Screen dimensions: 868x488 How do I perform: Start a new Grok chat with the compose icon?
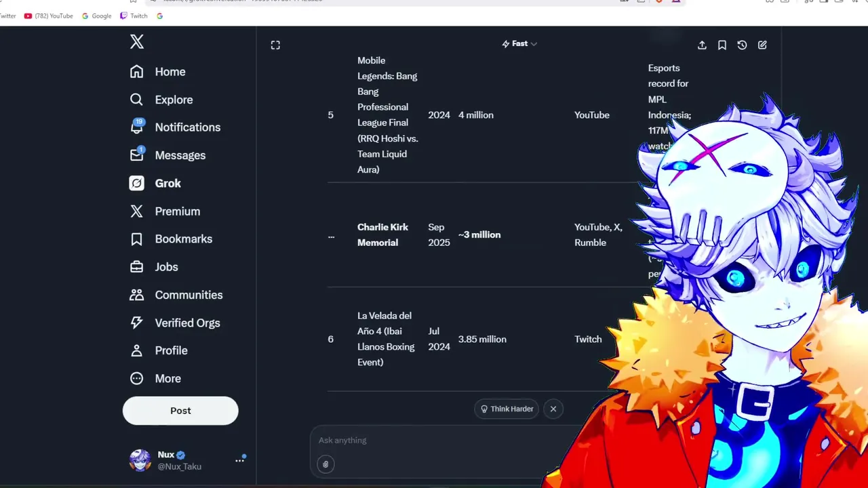[x=762, y=45]
